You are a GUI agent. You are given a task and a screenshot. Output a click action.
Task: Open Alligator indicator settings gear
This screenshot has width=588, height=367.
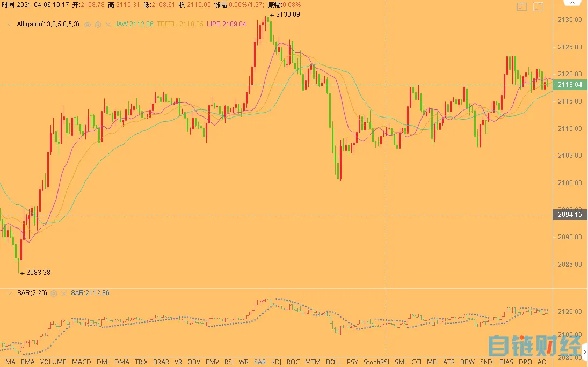[x=98, y=24]
